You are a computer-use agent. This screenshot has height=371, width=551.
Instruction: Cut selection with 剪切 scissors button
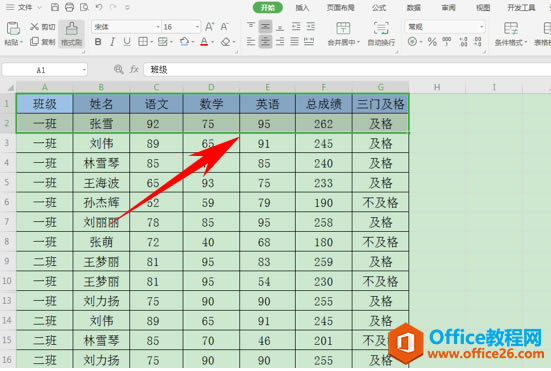point(43,27)
